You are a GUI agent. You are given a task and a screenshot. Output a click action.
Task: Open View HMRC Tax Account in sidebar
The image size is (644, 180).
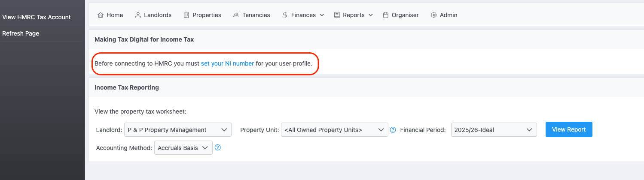pyautogui.click(x=37, y=17)
